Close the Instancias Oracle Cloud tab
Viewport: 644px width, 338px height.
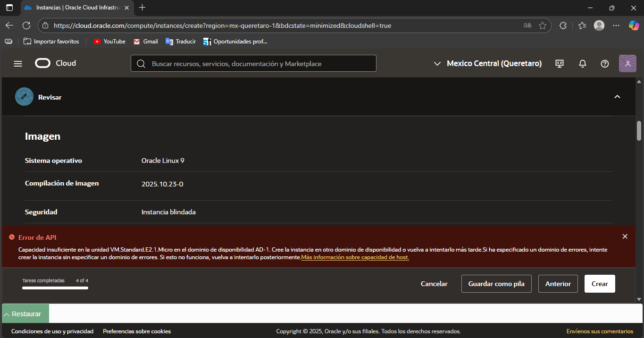(126, 8)
